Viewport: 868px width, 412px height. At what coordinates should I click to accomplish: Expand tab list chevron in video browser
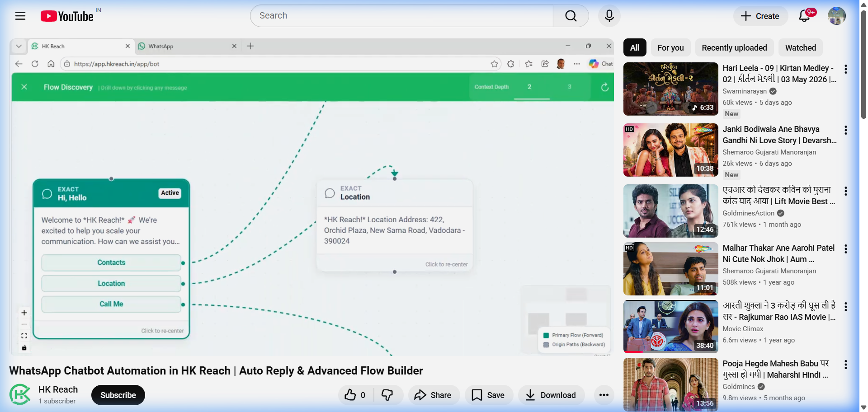[19, 46]
